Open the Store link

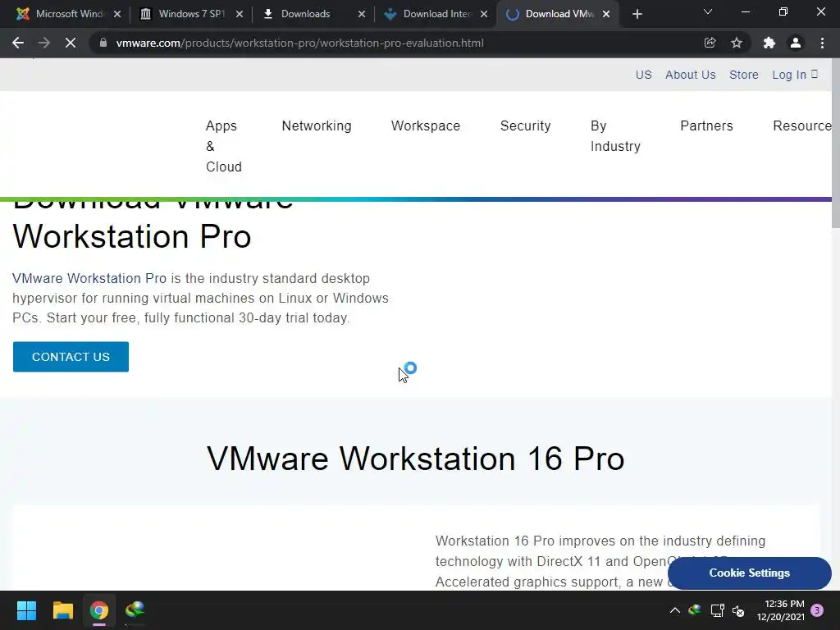coord(743,75)
